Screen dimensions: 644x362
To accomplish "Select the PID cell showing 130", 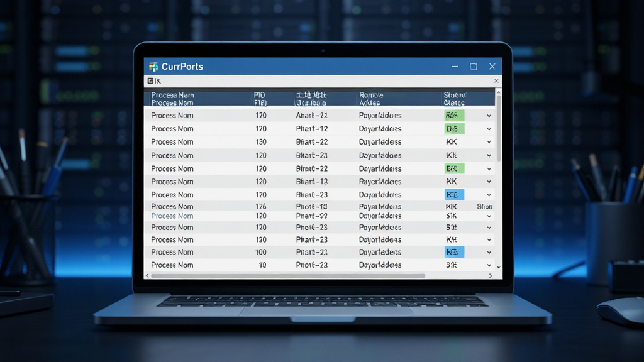I will tap(261, 142).
